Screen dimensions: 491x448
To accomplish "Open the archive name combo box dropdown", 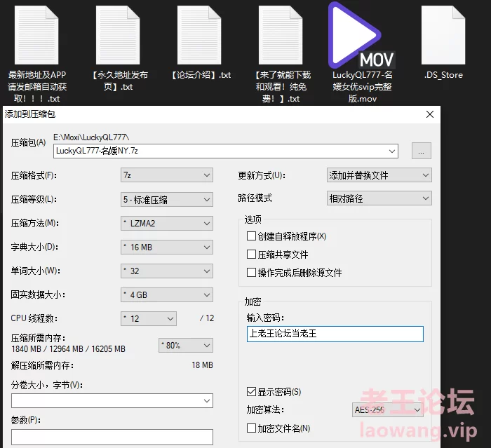I will [391, 151].
